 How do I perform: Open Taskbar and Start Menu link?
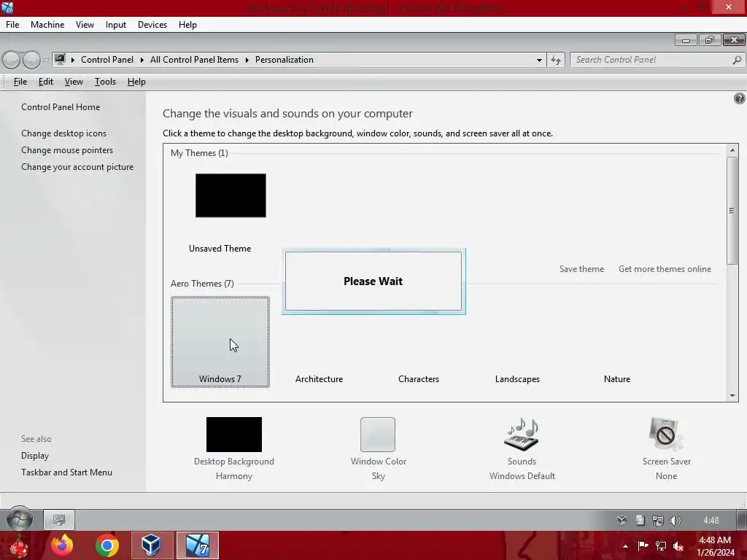point(66,472)
